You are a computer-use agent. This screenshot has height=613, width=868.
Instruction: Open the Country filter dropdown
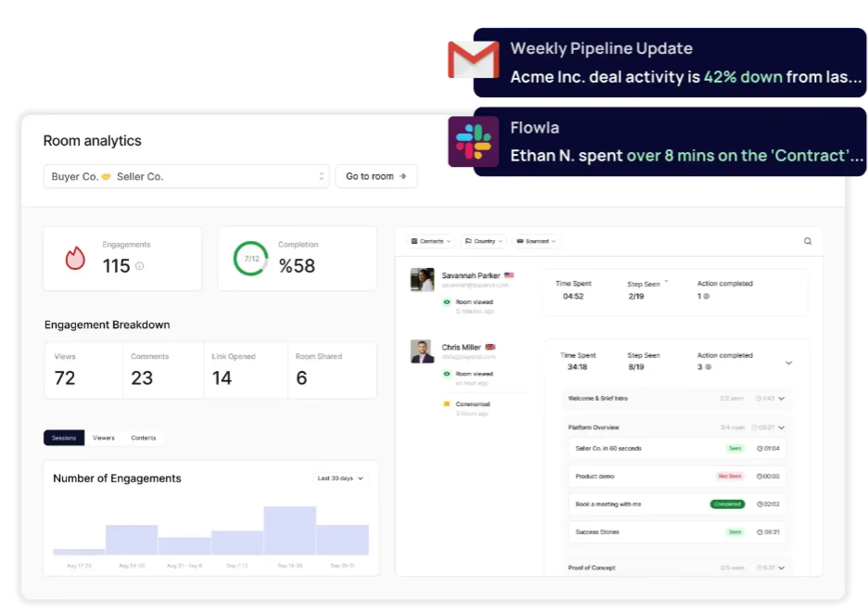click(483, 241)
